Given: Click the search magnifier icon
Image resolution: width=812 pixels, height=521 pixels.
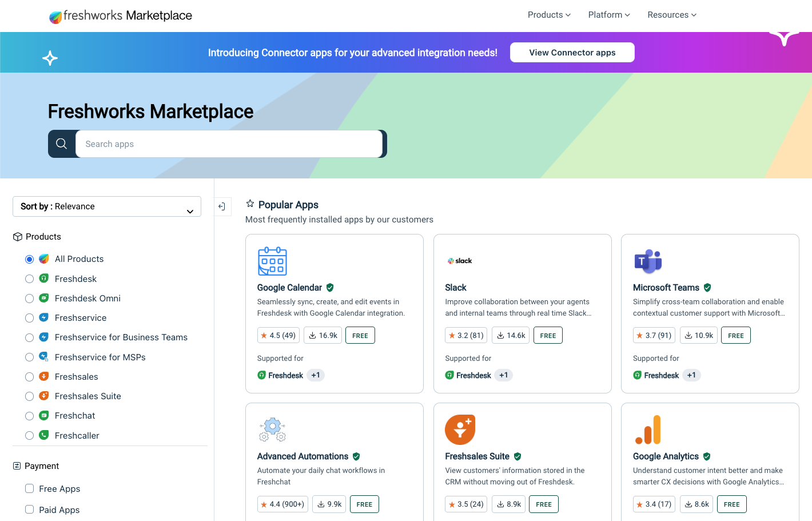Looking at the screenshot, I should pyautogui.click(x=62, y=144).
